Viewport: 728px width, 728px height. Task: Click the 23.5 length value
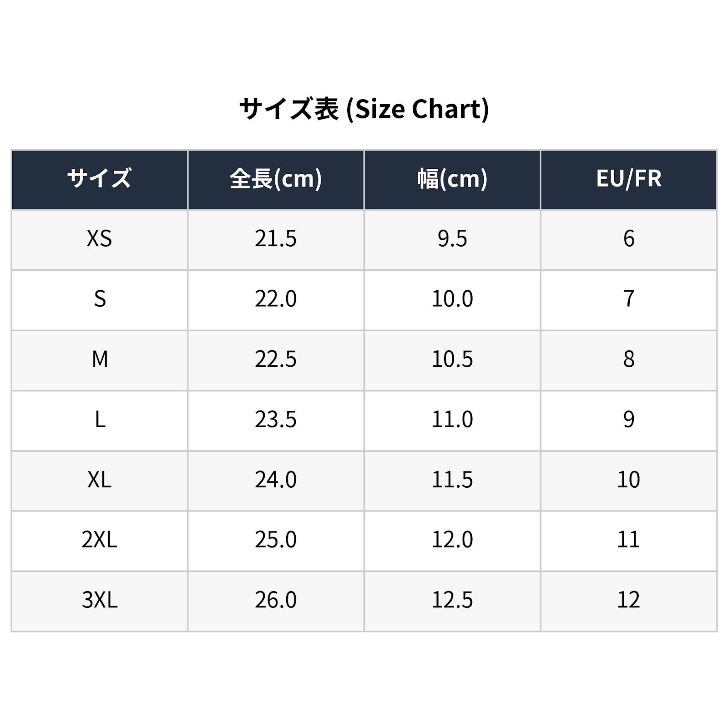point(276,420)
